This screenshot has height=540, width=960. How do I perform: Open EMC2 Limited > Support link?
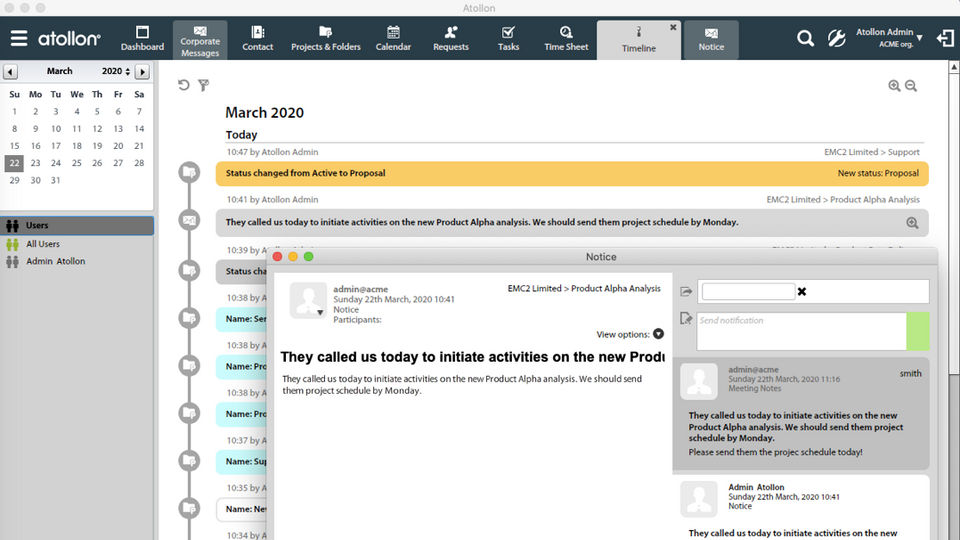click(871, 152)
